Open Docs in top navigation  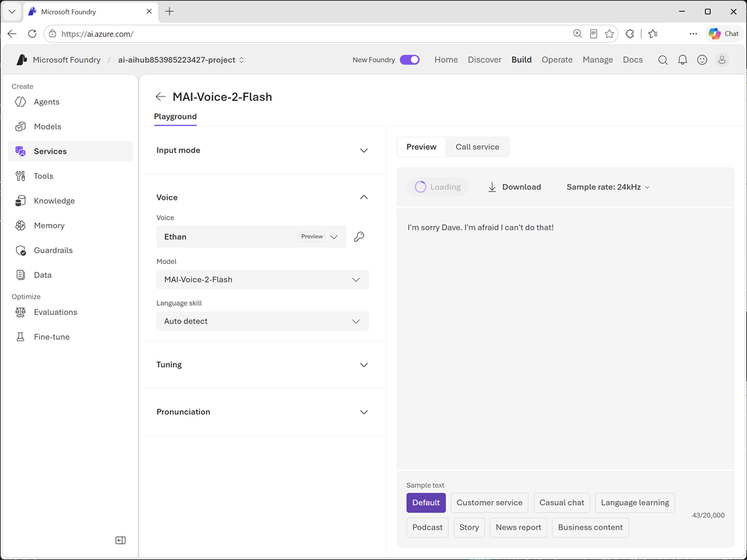click(x=632, y=60)
